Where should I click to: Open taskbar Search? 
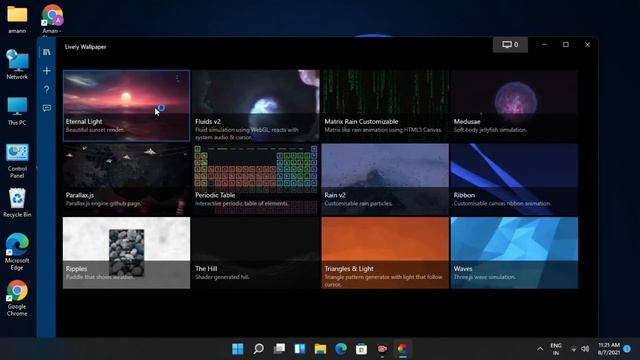[x=258, y=349]
